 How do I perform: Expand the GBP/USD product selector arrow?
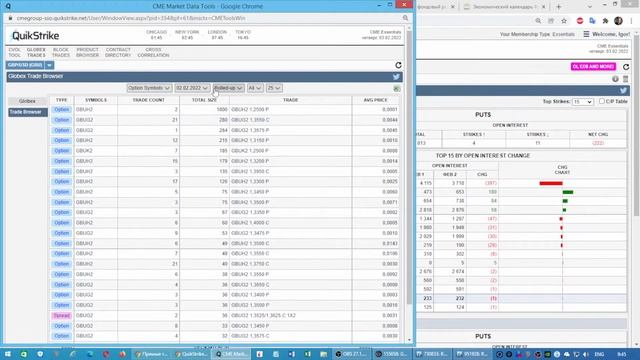pyautogui.click(x=49, y=65)
